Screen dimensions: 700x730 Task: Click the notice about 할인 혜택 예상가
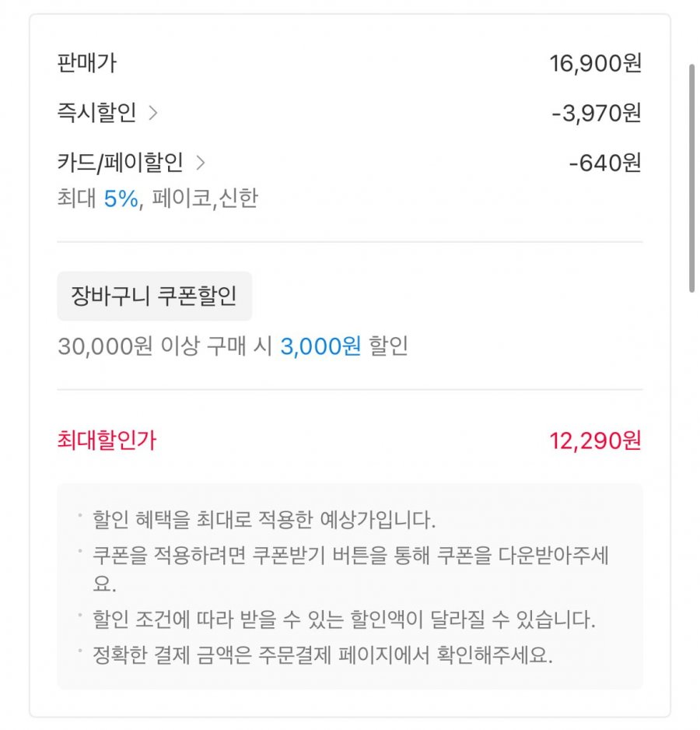click(264, 519)
